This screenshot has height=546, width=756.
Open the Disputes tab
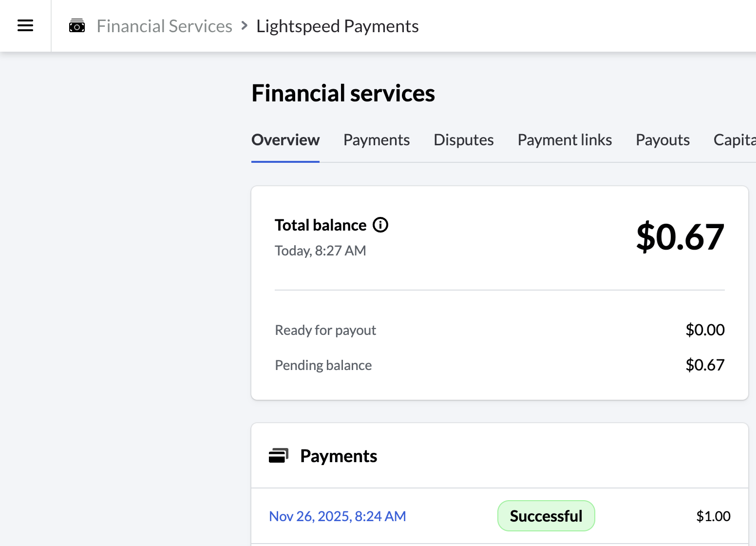pyautogui.click(x=464, y=140)
